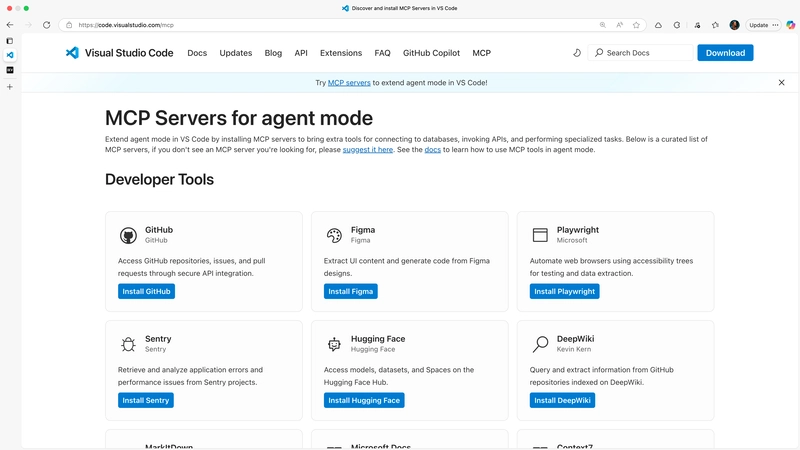Open the Updates navigation item
Screen dimensions: 800x450
(x=236, y=53)
